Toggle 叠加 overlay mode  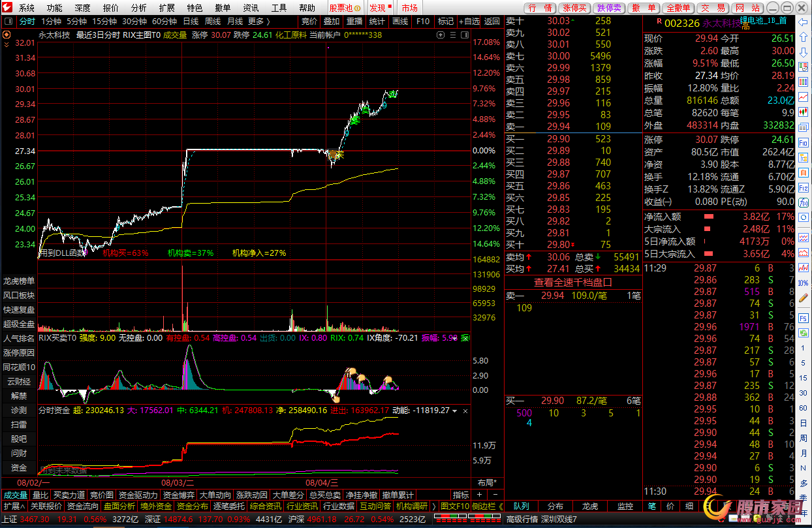click(332, 22)
